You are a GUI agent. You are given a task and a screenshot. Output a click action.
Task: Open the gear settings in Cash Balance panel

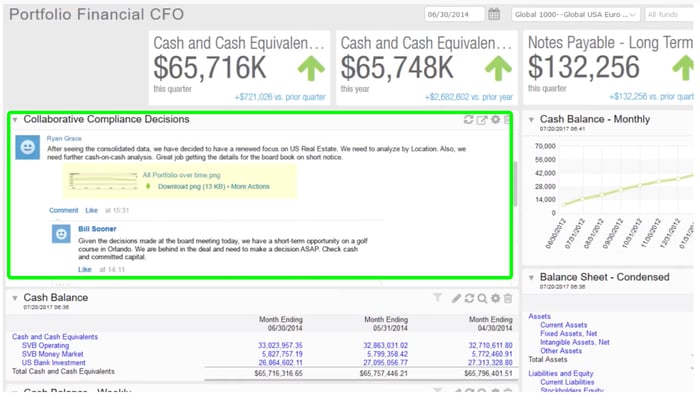coord(496,298)
